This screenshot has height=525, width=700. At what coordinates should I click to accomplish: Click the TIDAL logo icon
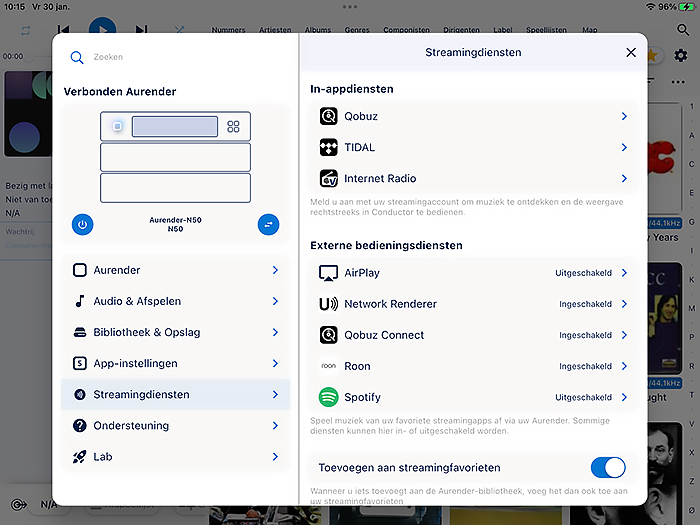tap(328, 147)
